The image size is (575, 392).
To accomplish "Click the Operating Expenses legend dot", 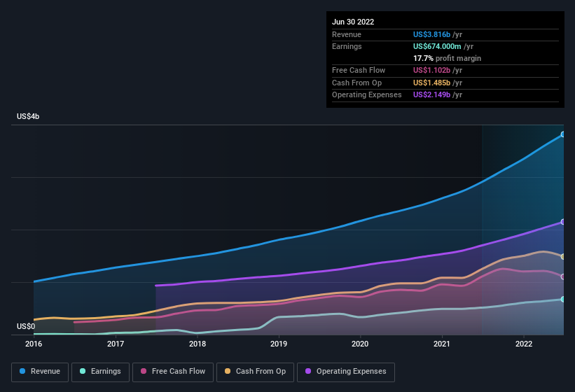I will (308, 372).
